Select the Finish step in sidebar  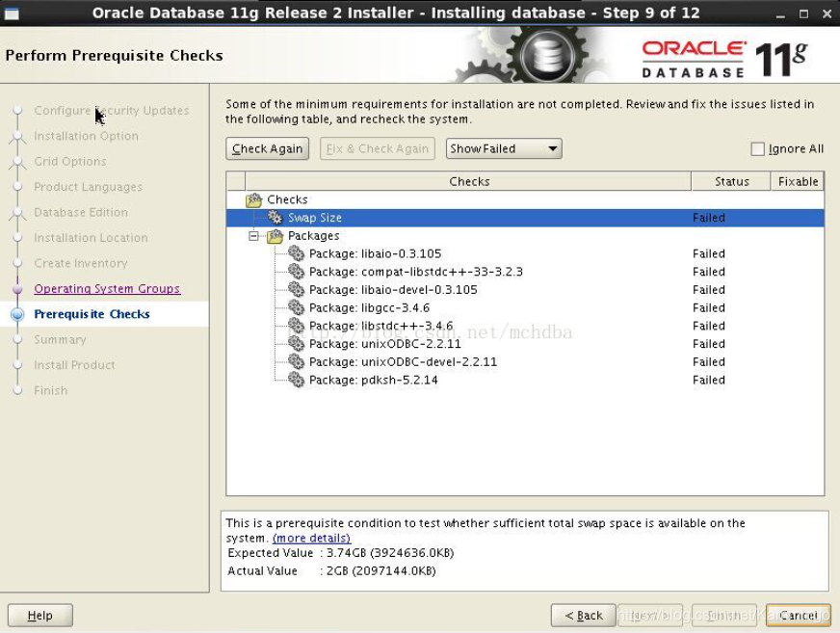tap(51, 391)
